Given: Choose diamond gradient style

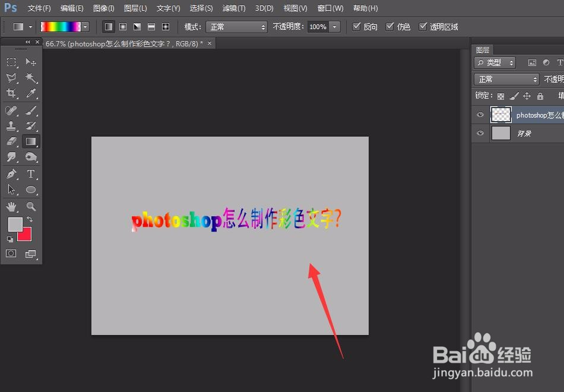Looking at the screenshot, I should (x=166, y=27).
